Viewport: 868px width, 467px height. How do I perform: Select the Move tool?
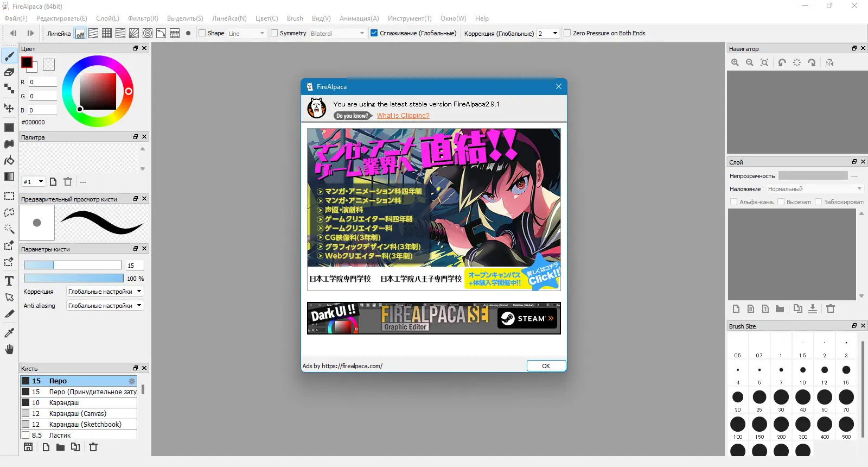(x=9, y=108)
